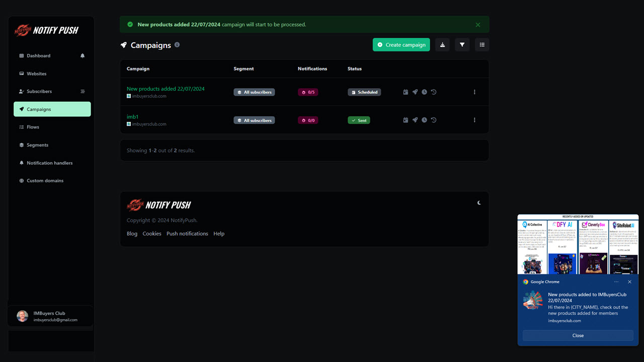Viewport: 644px width, 362px height.
Task: Dismiss the green success alert
Action: coord(478,25)
